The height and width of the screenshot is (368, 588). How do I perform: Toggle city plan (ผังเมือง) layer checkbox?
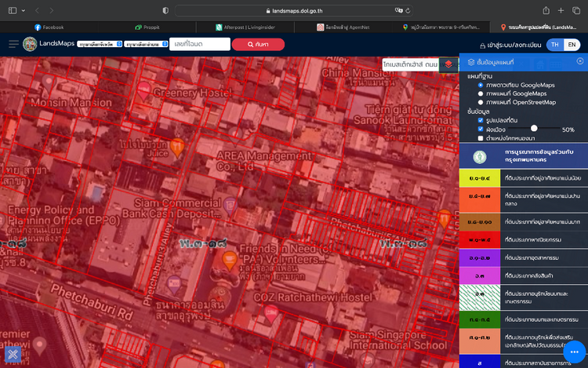(x=481, y=129)
